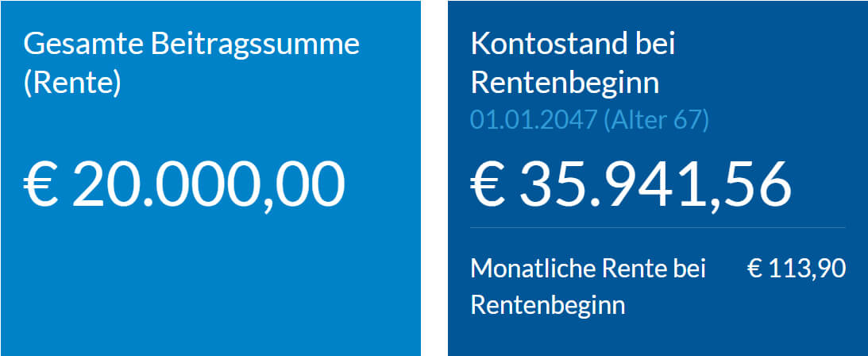Click the € 35.941,56 account balance
The width and height of the screenshot is (868, 356).
[631, 185]
